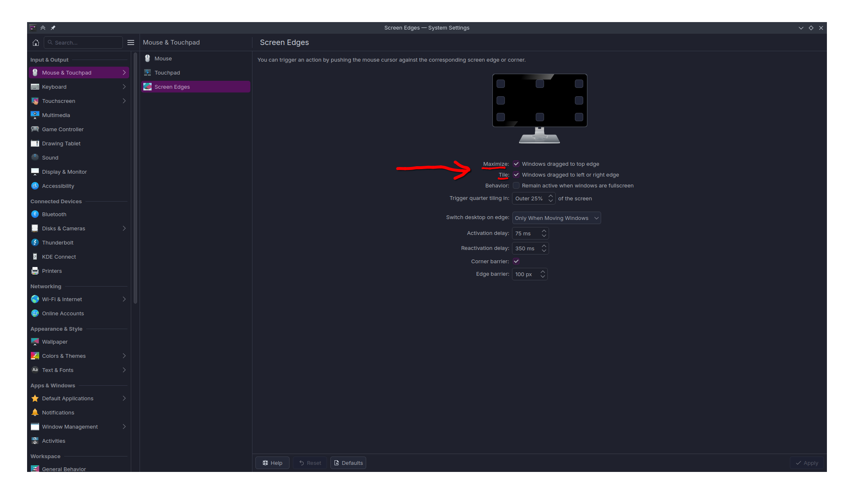The height and width of the screenshot is (504, 854).
Task: Select the top-left corner trigger on monitor
Action: click(501, 84)
